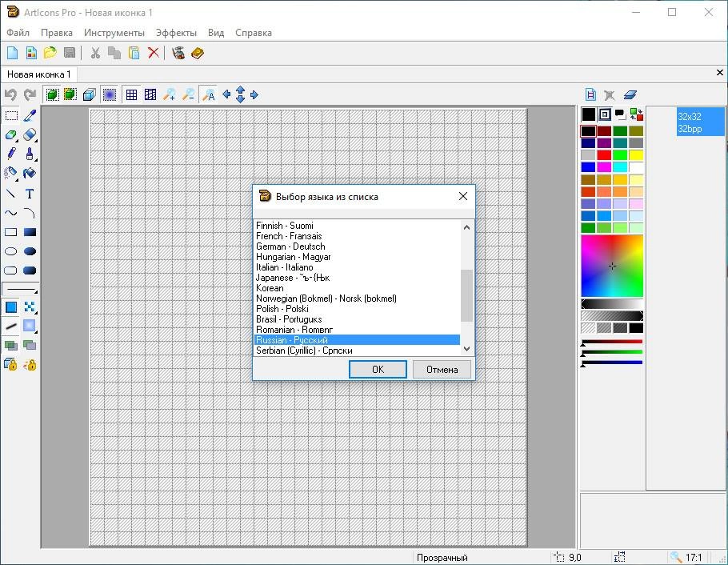Select the filled rounded rectangle tool
This screenshot has width=728, height=565.
pyautogui.click(x=30, y=270)
